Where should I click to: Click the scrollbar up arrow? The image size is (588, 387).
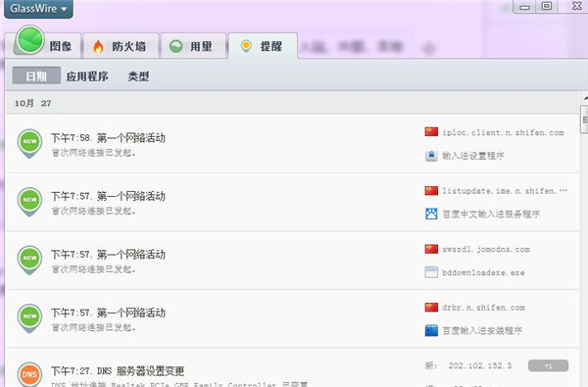click(x=585, y=99)
